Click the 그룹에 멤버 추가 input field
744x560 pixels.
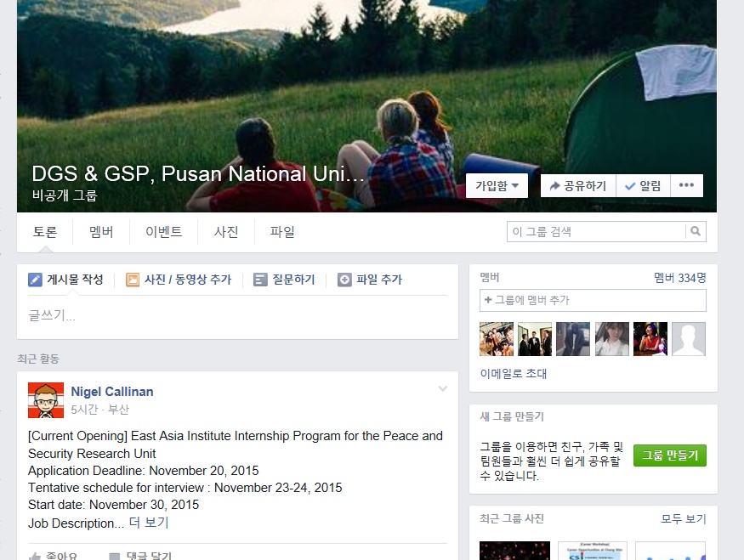click(x=593, y=300)
